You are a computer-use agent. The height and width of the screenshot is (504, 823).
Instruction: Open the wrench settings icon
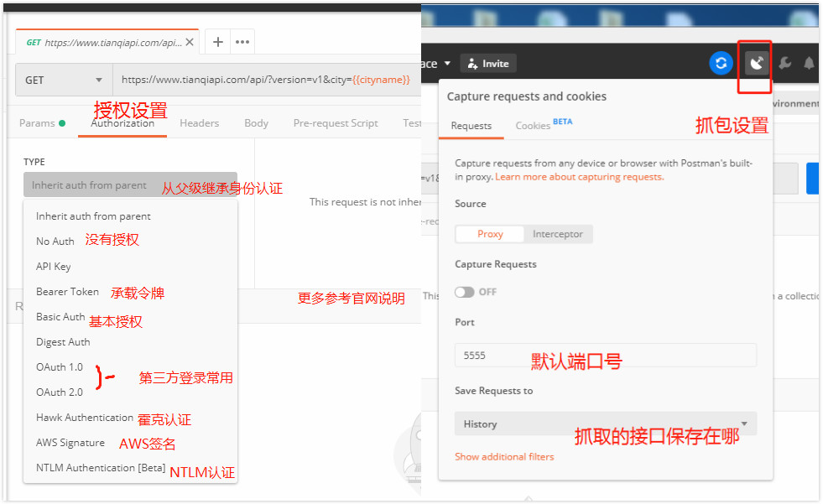tap(785, 64)
